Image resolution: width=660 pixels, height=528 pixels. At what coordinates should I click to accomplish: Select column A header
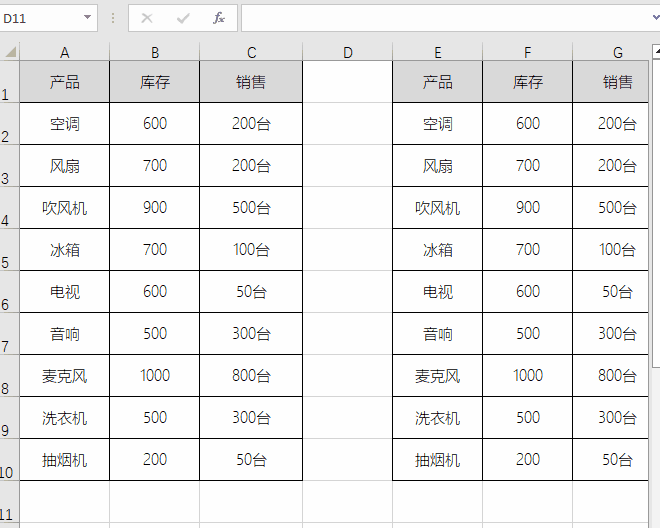[x=64, y=52]
